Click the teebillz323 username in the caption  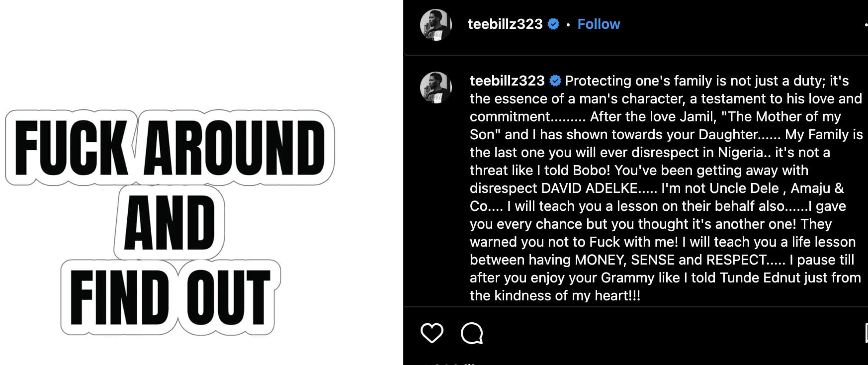[x=507, y=80]
